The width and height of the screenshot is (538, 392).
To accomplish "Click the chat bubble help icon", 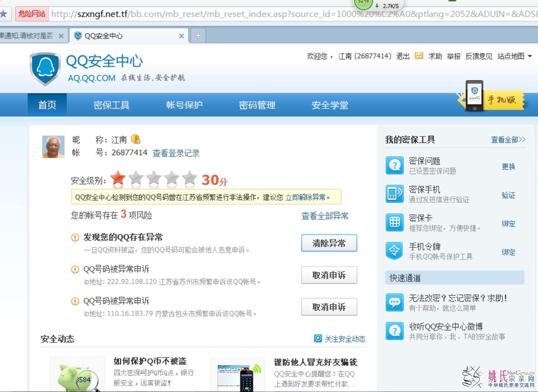I will click(x=394, y=302).
